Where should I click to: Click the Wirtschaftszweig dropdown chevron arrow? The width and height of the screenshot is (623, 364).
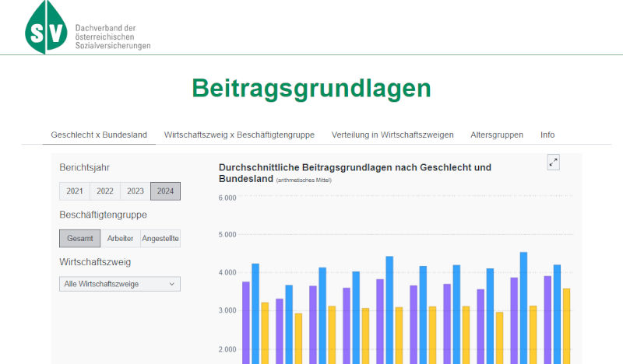[x=172, y=284]
